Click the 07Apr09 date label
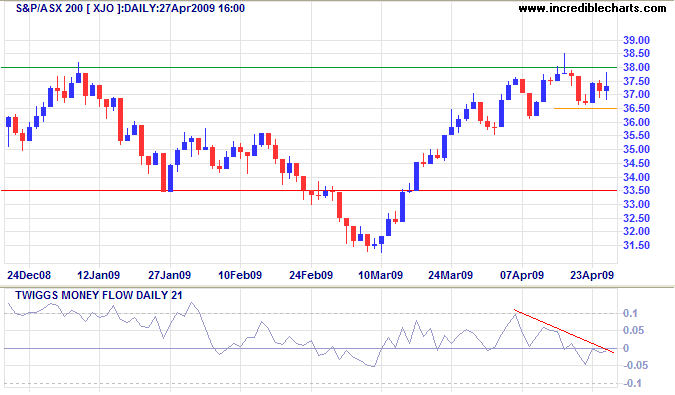The height and width of the screenshot is (395, 675). point(522,275)
